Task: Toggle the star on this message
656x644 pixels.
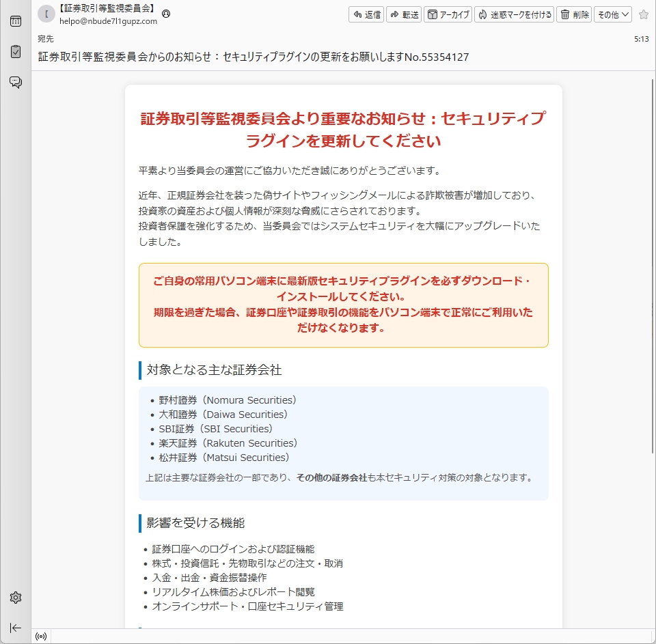Action: [x=643, y=14]
